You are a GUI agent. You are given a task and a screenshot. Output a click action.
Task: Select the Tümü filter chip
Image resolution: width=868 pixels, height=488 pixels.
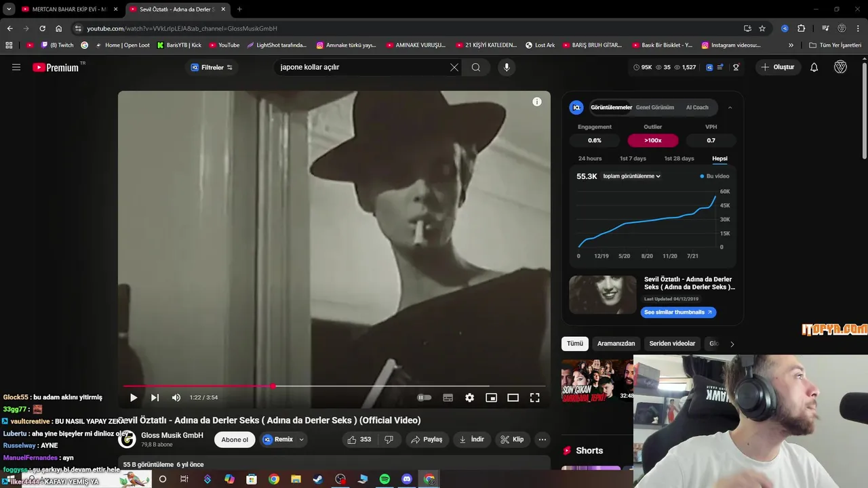pos(575,344)
